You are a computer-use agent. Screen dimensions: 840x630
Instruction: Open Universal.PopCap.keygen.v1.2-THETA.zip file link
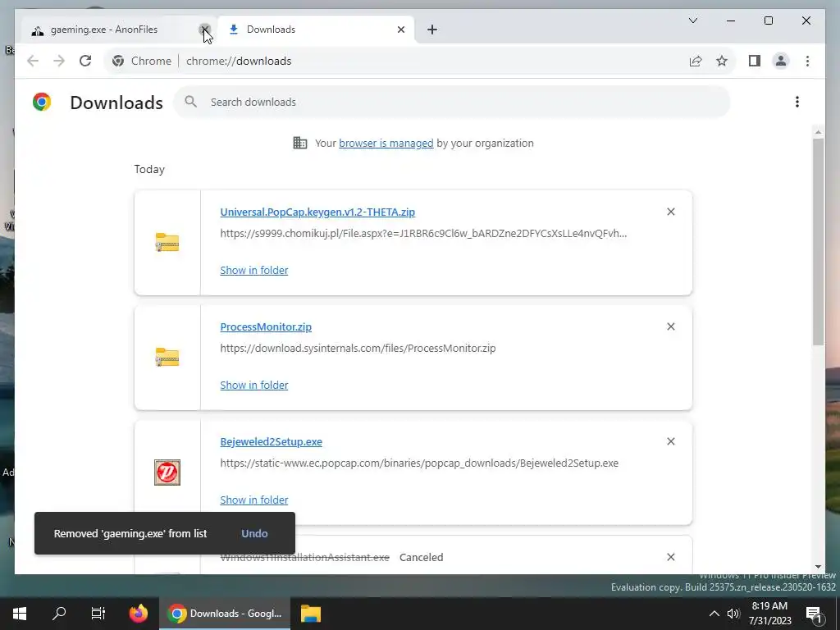point(317,212)
